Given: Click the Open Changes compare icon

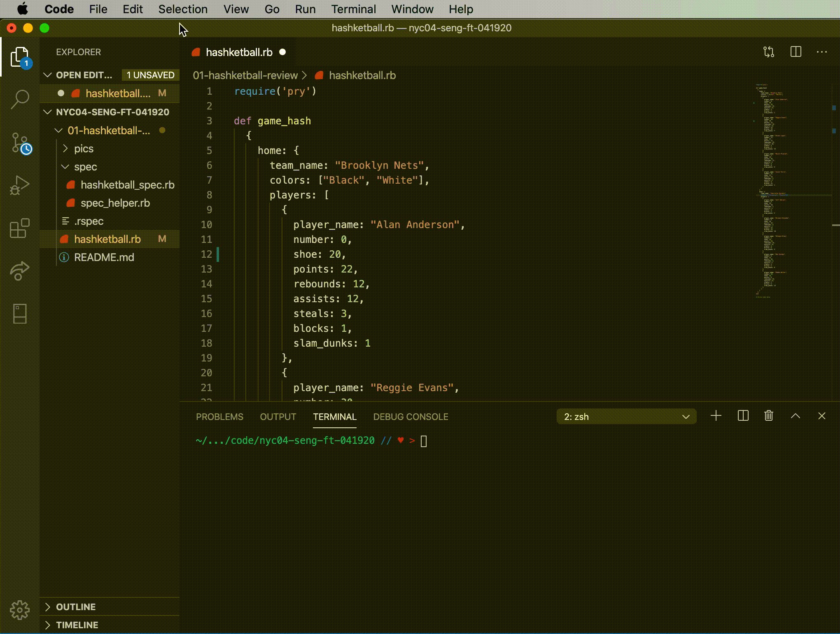Looking at the screenshot, I should click(x=769, y=52).
